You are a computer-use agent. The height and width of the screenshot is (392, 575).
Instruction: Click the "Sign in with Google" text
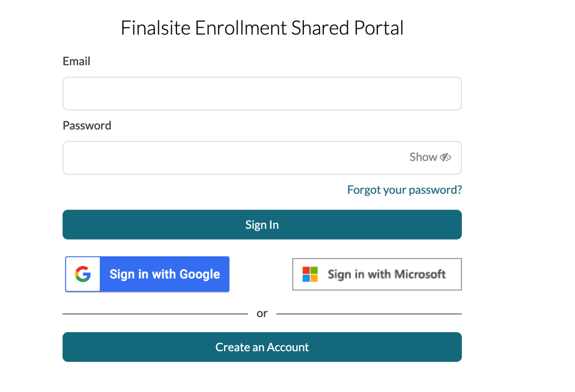click(x=165, y=274)
